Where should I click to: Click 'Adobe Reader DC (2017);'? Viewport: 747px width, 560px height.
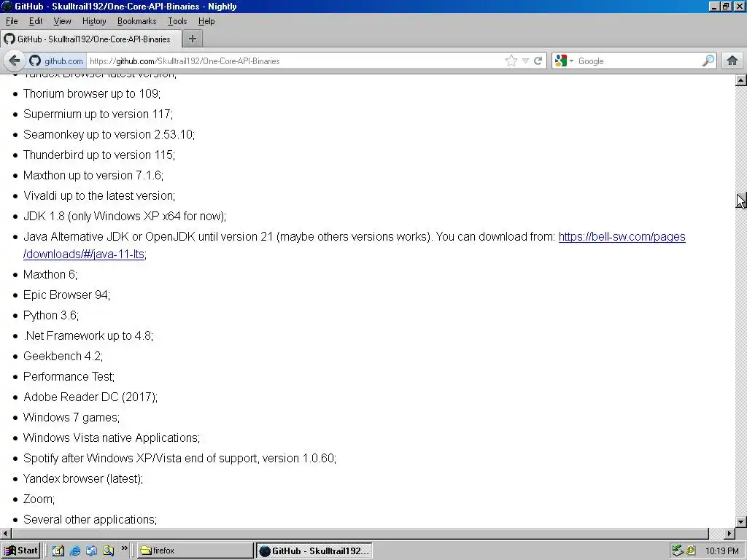pyautogui.click(x=90, y=397)
